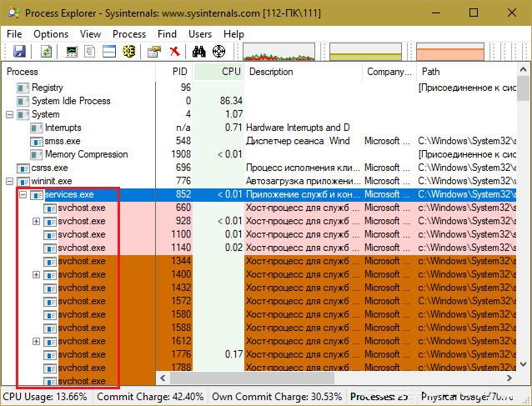Click the red Kill Process icon
The height and width of the screenshot is (406, 532).
(x=175, y=52)
